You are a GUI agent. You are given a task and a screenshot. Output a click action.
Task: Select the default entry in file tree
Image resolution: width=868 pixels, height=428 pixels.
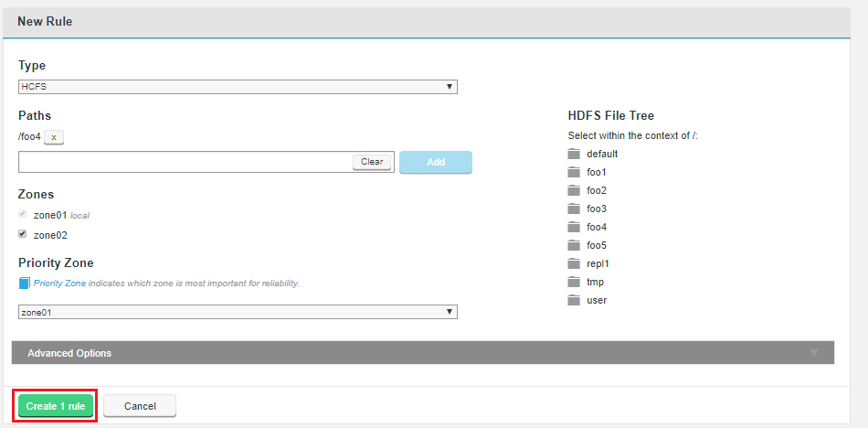(x=602, y=155)
